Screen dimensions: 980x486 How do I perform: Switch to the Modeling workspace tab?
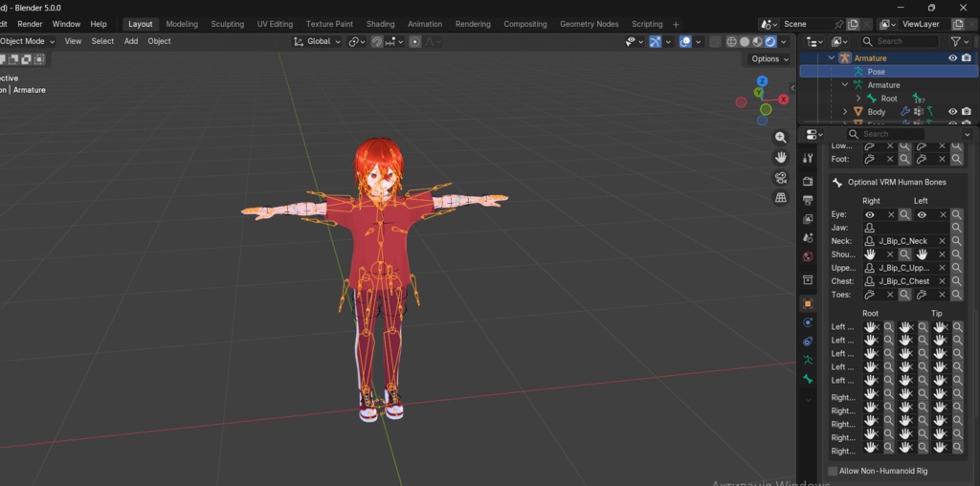[182, 24]
